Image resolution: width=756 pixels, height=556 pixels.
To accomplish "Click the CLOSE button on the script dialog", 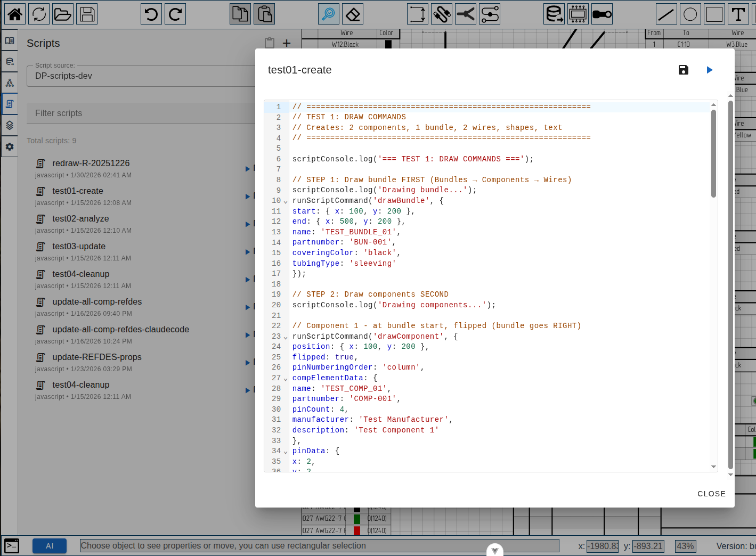I will point(711,494).
